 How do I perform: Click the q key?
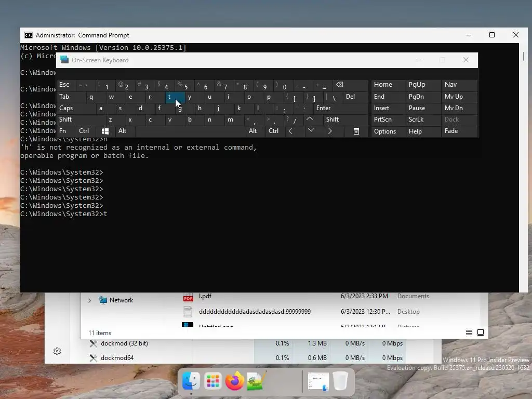[96, 97]
